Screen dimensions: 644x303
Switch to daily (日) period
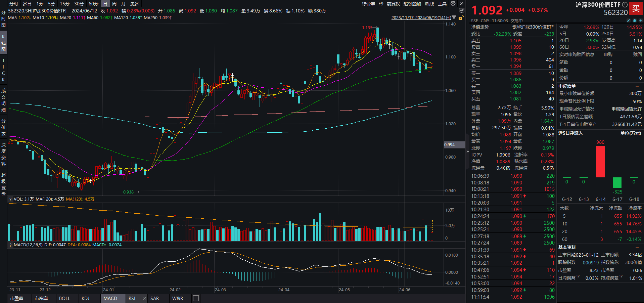tap(105, 4)
